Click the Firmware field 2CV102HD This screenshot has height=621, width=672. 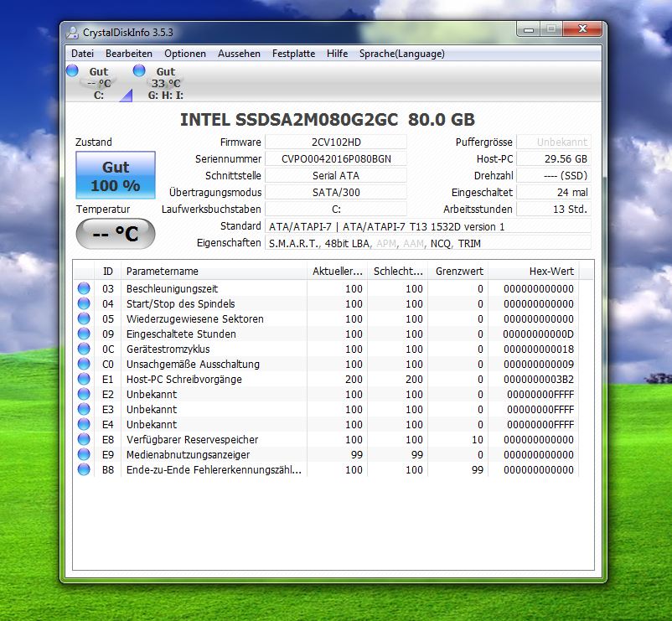336,142
